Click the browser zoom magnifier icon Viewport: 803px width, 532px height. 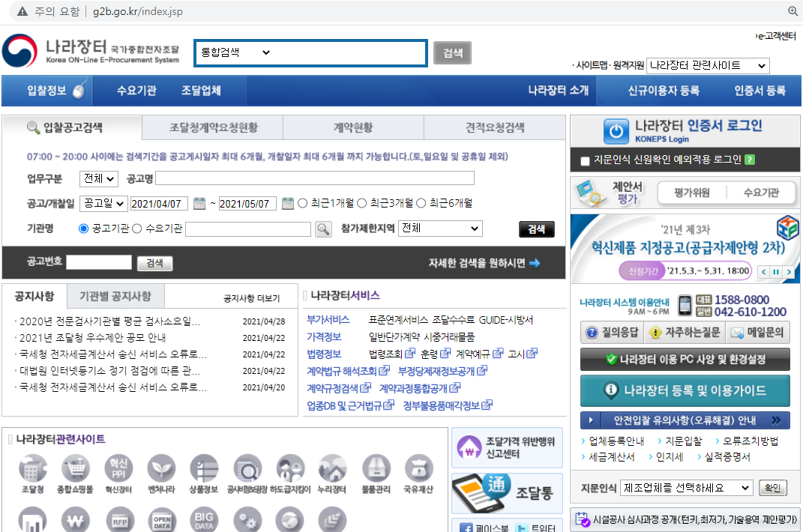tap(793, 10)
